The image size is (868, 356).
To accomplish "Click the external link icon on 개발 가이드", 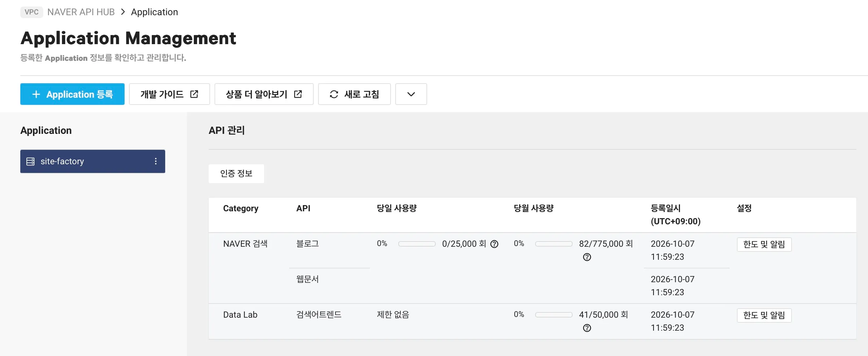I will point(194,94).
